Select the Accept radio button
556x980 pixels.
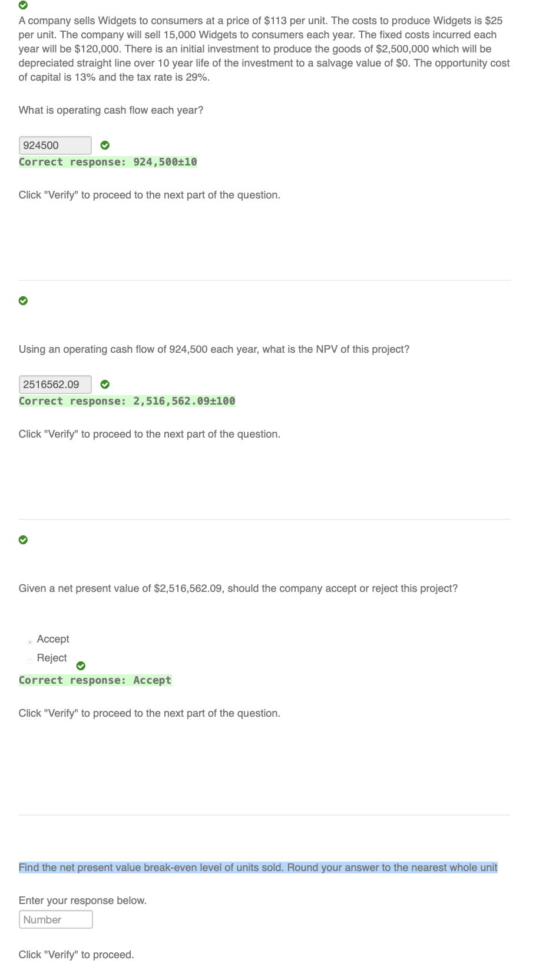pos(29,641)
